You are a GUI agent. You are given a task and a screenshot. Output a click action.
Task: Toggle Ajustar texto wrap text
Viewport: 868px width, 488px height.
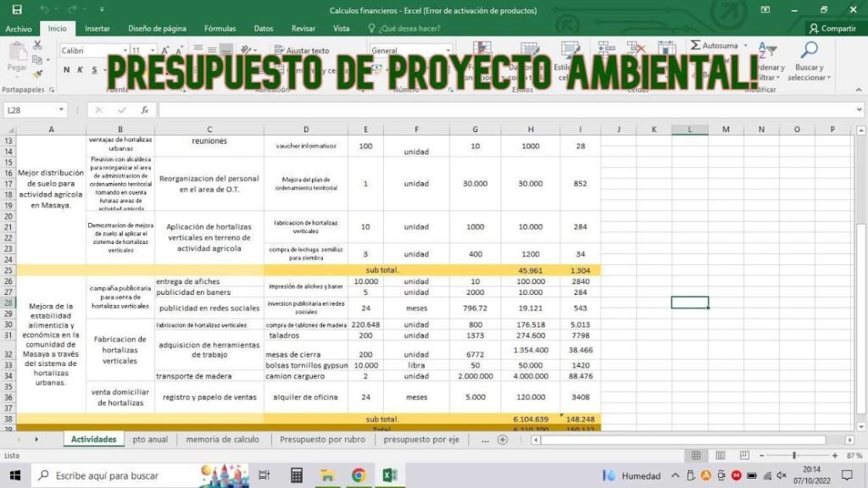(x=302, y=51)
